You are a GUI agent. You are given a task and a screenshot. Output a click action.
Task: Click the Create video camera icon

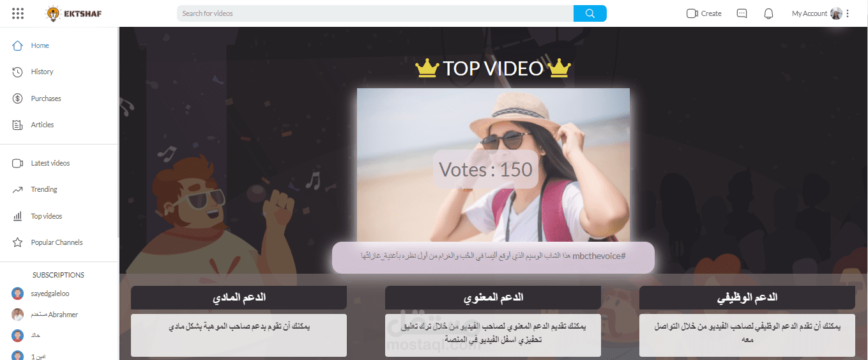coord(692,13)
